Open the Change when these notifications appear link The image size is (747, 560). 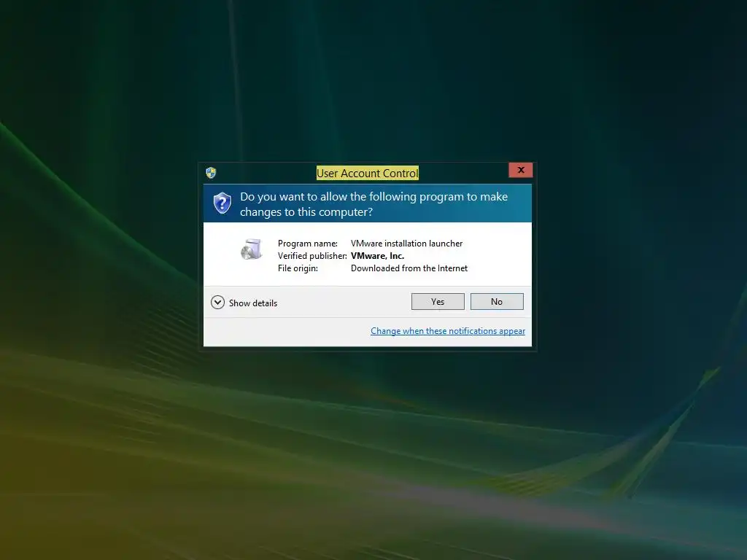pyautogui.click(x=448, y=331)
